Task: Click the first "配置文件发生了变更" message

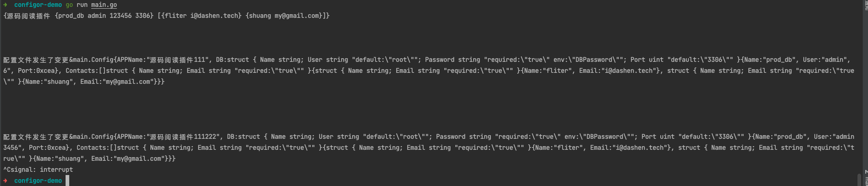Action: coord(36,60)
